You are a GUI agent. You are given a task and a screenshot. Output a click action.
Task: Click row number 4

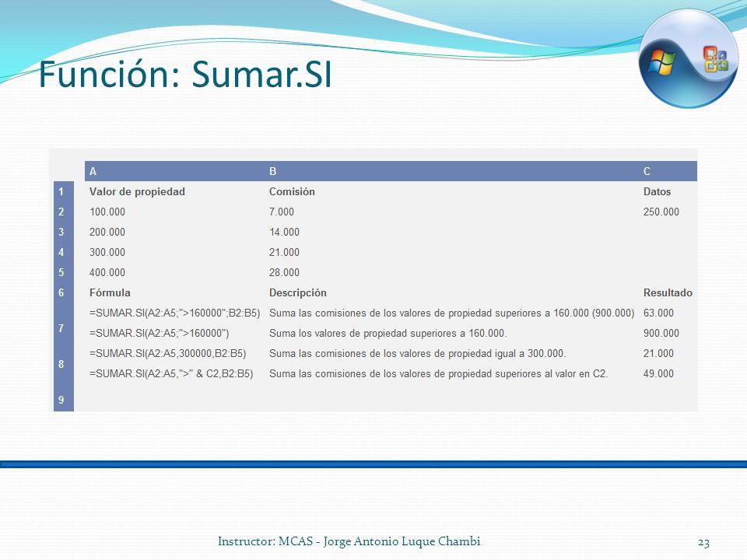[x=61, y=252]
